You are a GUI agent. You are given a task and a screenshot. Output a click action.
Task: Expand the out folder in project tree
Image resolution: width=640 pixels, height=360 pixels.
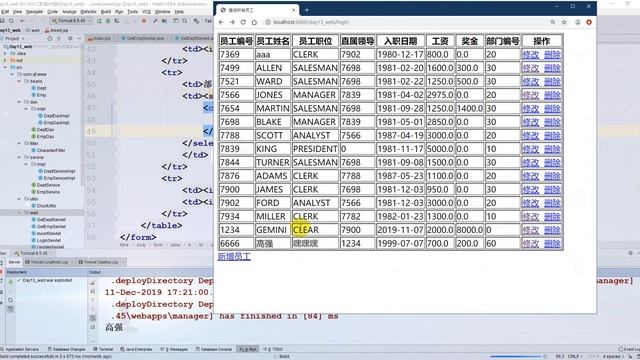[x=5, y=60]
